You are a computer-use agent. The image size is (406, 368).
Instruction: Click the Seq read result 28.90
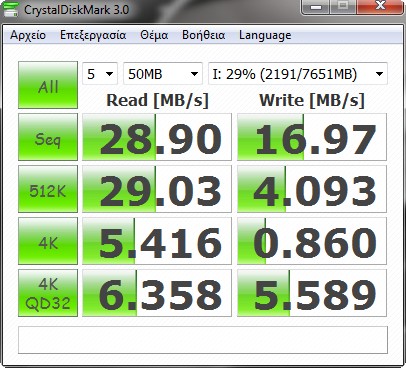pos(157,137)
